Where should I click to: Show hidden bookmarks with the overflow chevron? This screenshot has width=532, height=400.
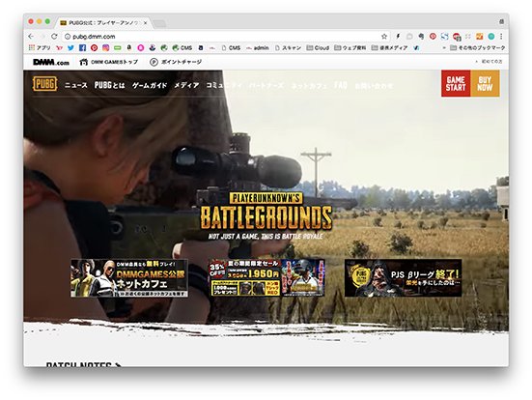click(444, 48)
